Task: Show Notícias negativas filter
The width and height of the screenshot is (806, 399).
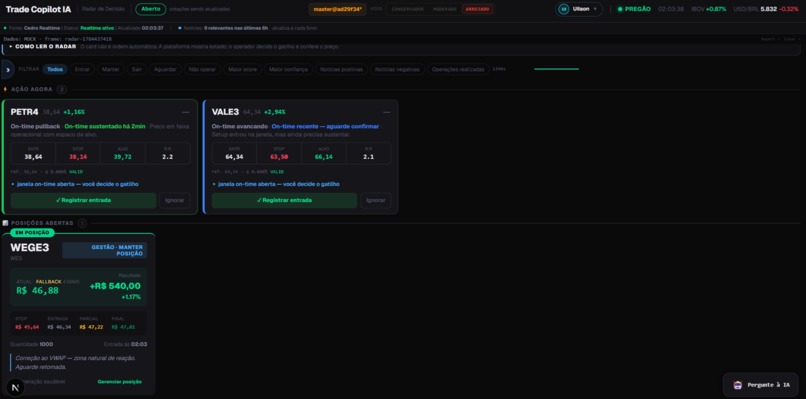Action: point(397,69)
